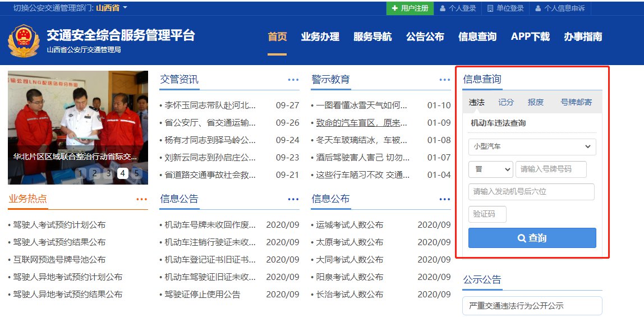Switch to the 记分 query tab

pos(506,102)
